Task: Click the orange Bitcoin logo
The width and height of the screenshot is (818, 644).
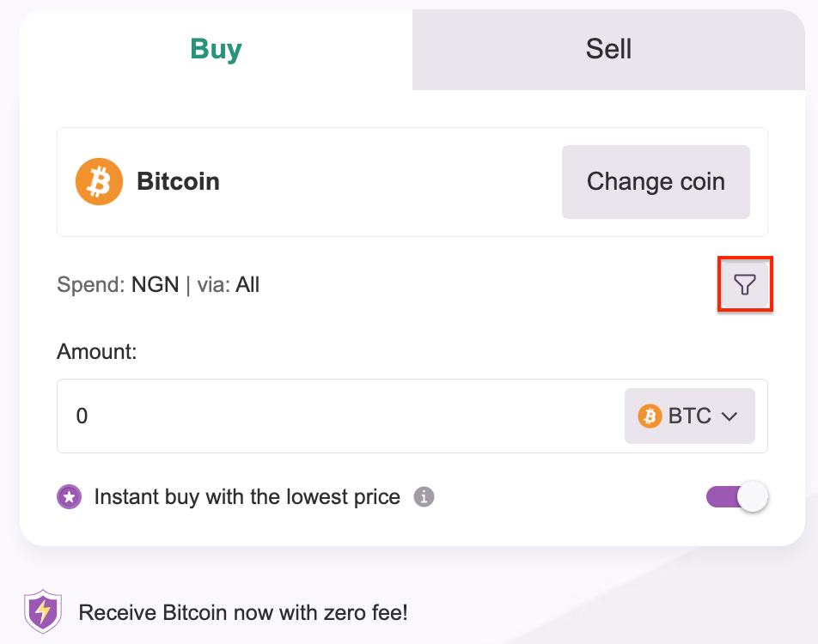Action: click(x=99, y=181)
